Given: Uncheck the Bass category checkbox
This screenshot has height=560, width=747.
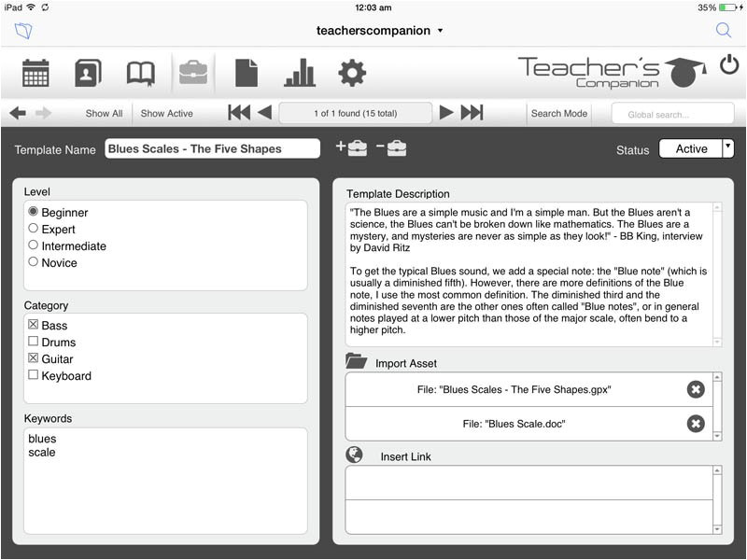Looking at the screenshot, I should click(x=33, y=324).
